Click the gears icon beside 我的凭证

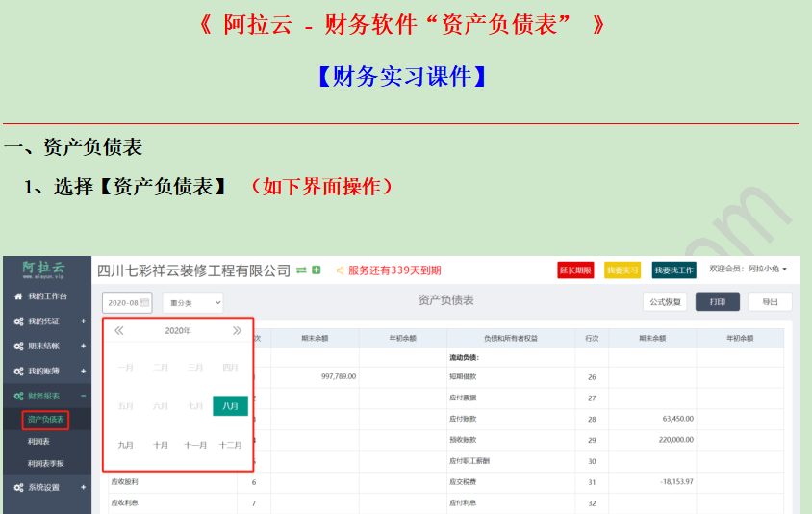18,321
